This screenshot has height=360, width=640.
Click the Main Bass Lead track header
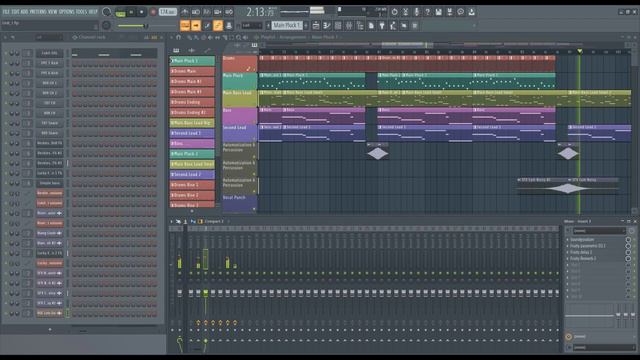240,99
